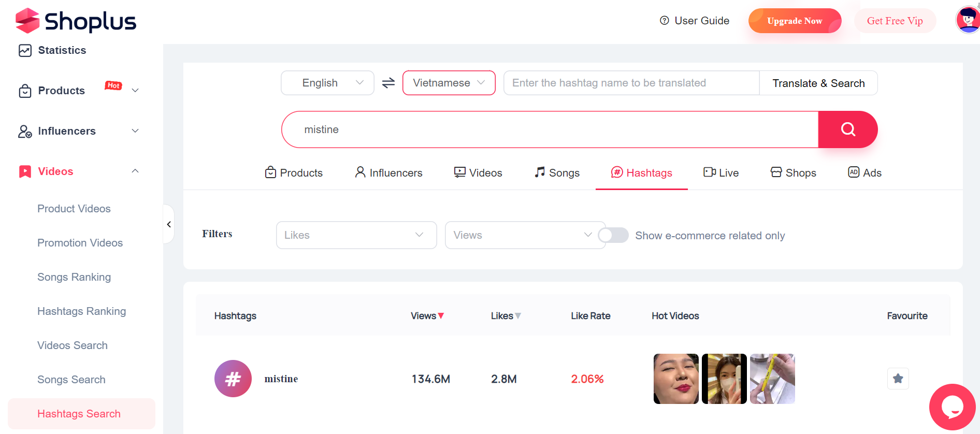Open the Likes filter dropdown
Screen dimensions: 980x434
pos(356,235)
